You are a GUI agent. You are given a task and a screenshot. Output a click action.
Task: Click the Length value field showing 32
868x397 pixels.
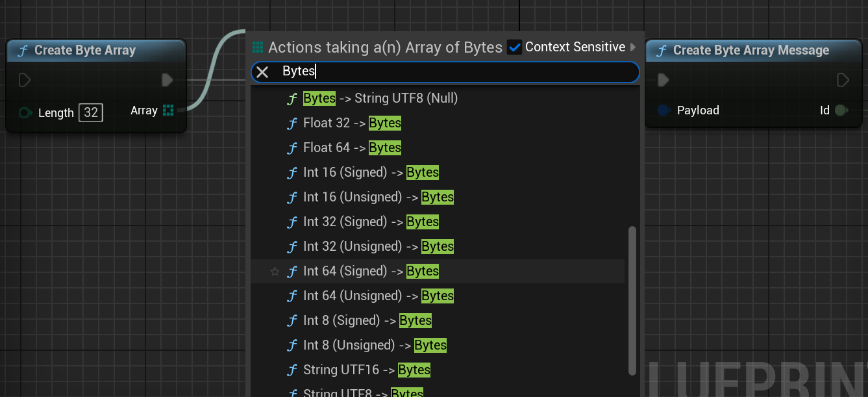click(x=91, y=112)
